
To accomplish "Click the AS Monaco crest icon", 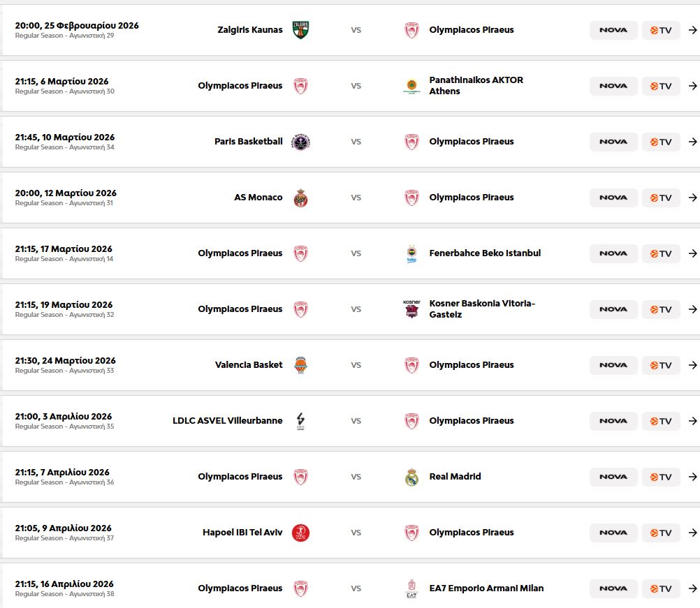I will [300, 198].
